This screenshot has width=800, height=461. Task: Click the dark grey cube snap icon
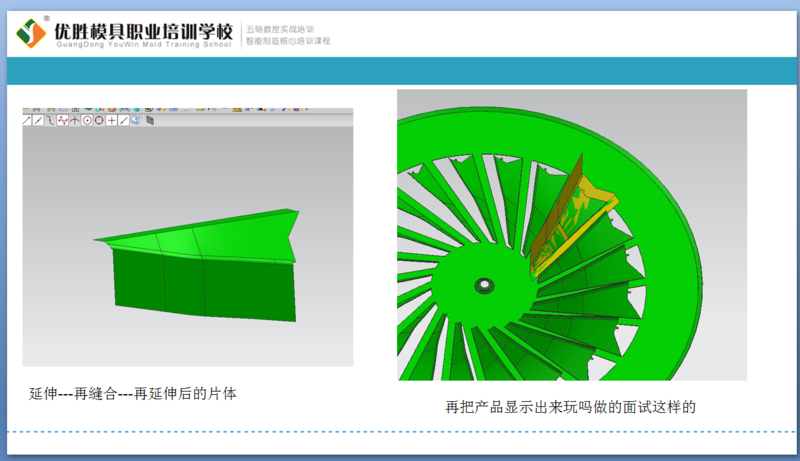coord(150,120)
